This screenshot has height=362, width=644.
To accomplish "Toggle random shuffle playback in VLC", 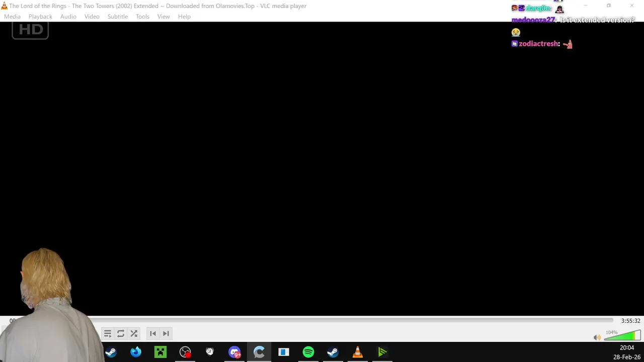I will (134, 333).
